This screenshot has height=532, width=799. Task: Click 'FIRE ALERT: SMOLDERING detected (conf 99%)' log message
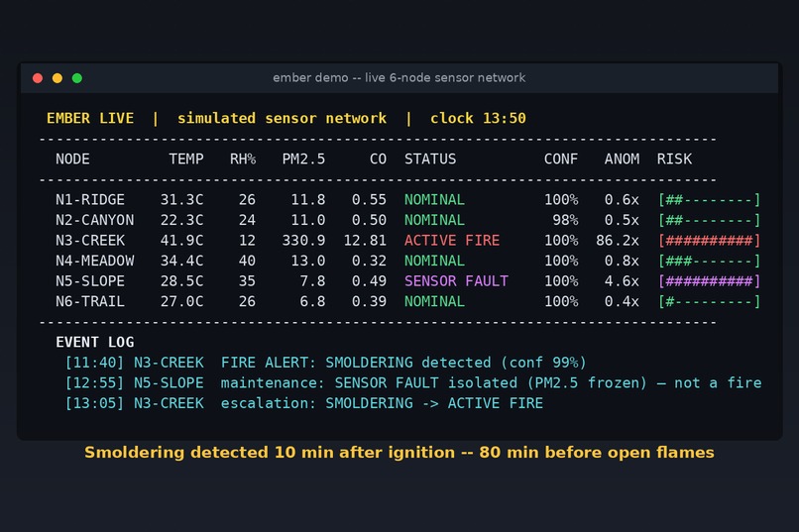coord(403,363)
